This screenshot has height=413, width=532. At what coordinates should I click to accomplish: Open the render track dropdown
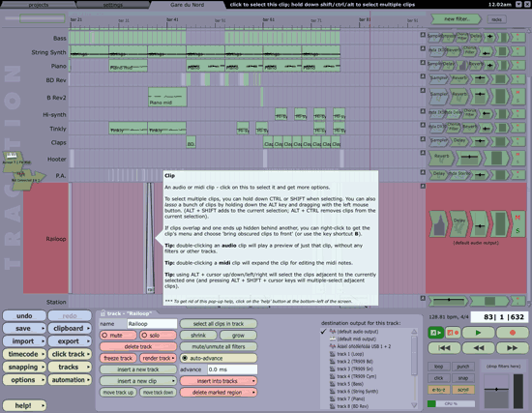click(158, 358)
